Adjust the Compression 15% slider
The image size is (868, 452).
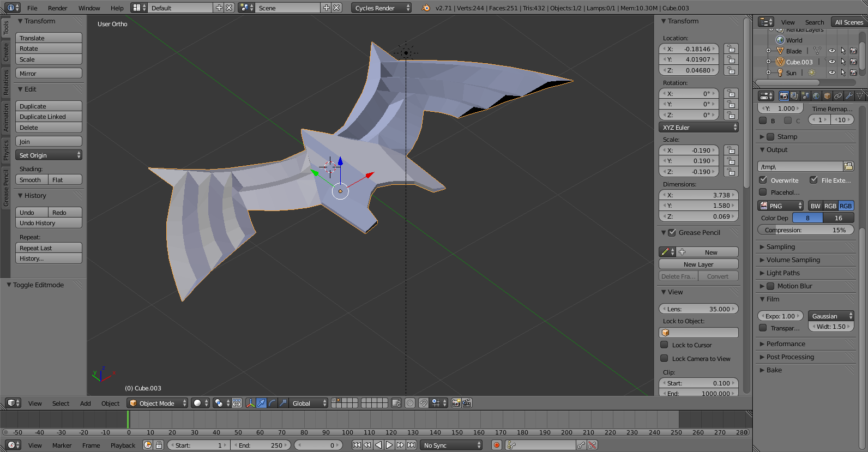click(805, 230)
